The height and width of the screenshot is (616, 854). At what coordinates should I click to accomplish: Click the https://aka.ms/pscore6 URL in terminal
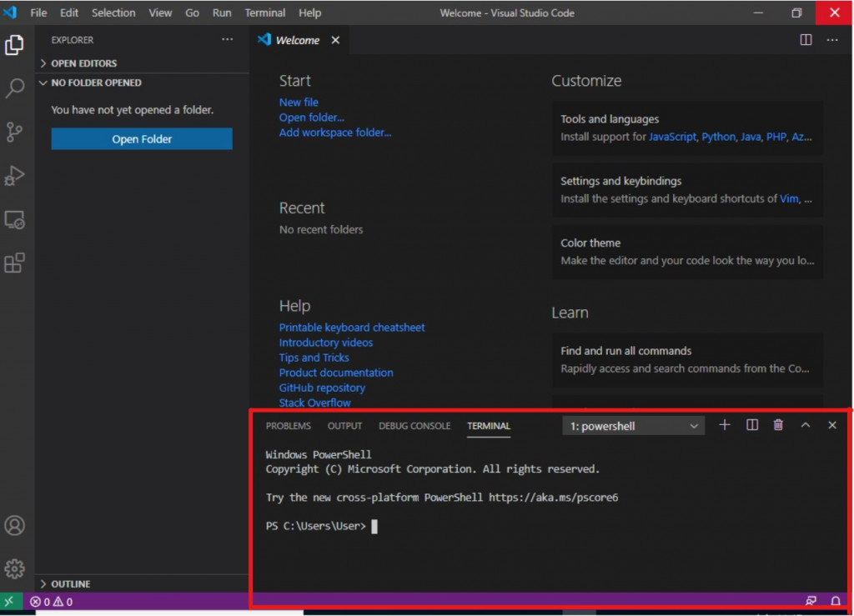(x=554, y=498)
